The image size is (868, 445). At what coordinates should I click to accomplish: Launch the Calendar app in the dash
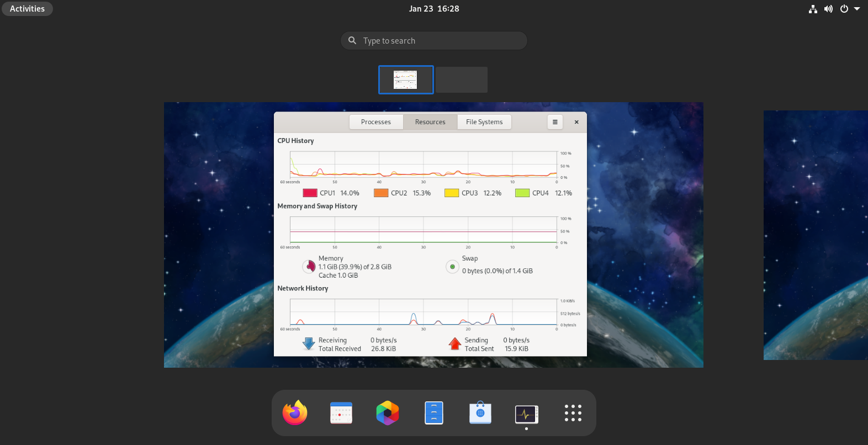tap(341, 413)
